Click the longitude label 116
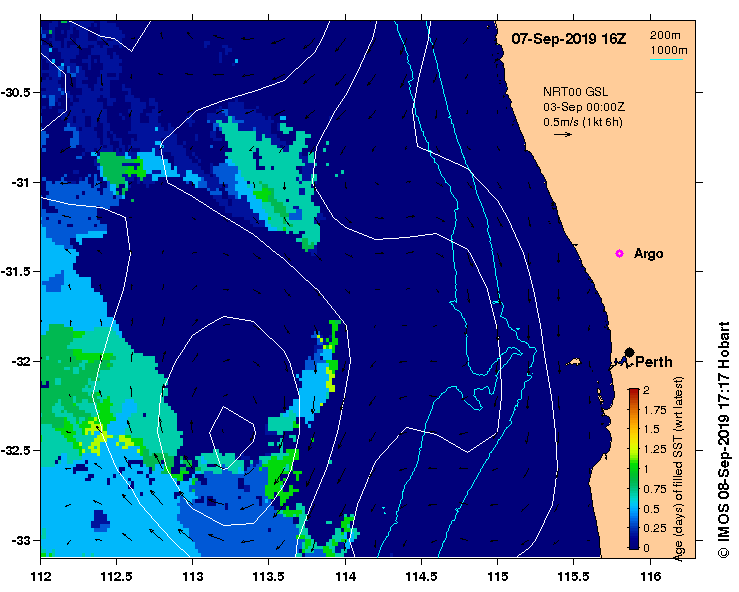 [x=651, y=576]
